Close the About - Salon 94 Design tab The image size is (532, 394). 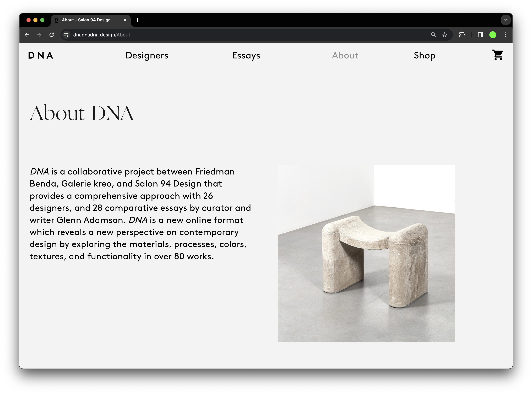pyautogui.click(x=125, y=20)
